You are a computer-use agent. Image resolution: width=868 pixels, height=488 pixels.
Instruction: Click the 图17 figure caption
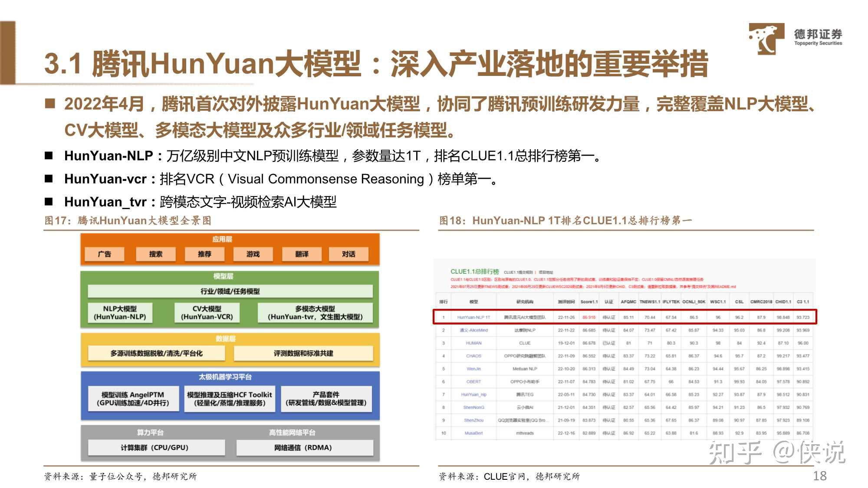(x=128, y=220)
